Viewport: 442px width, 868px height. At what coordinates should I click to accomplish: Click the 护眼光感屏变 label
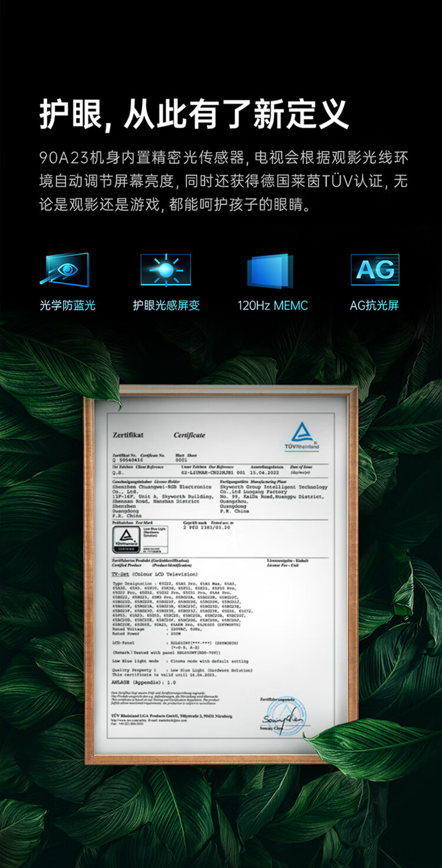coord(166,305)
